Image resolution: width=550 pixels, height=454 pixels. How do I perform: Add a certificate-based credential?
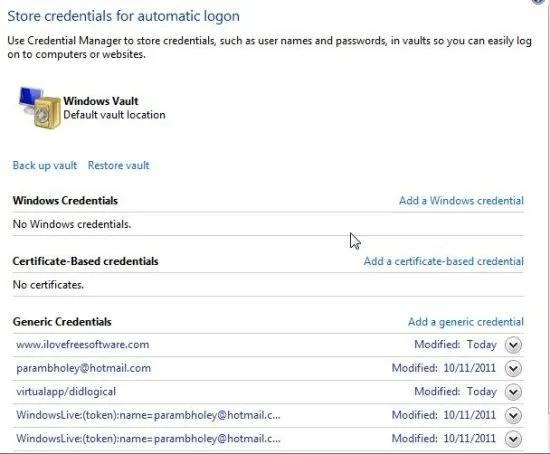coord(444,261)
